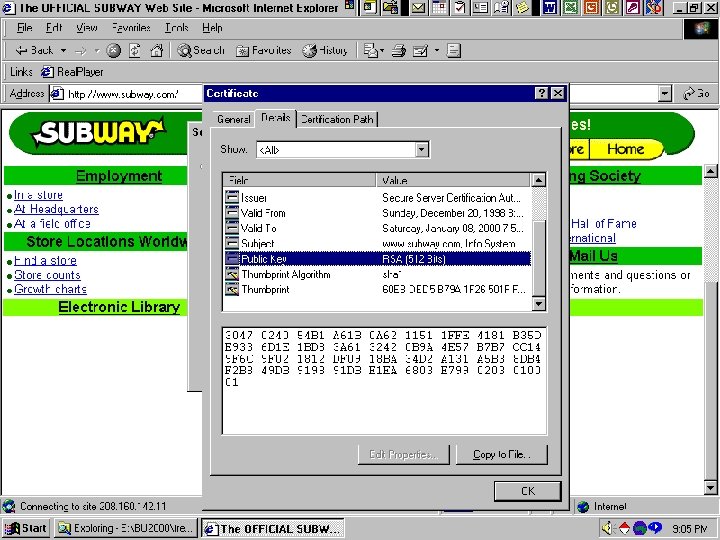Viewport: 720px width, 540px height.
Task: Open Access from the Office shortcut bar
Action: pyautogui.click(x=633, y=7)
